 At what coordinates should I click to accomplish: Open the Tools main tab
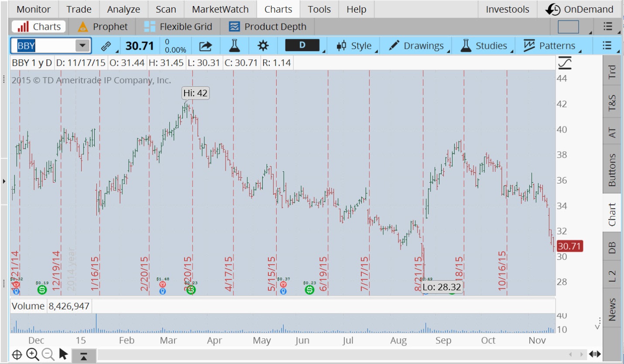click(x=319, y=9)
